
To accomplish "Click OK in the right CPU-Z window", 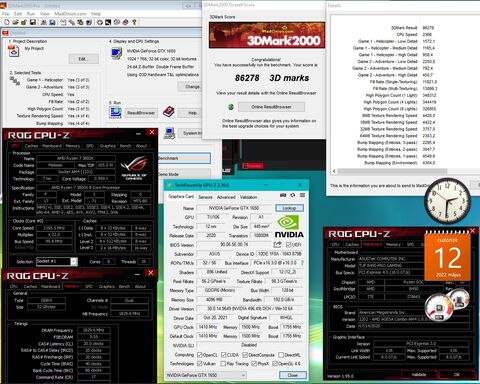I will (x=457, y=375).
